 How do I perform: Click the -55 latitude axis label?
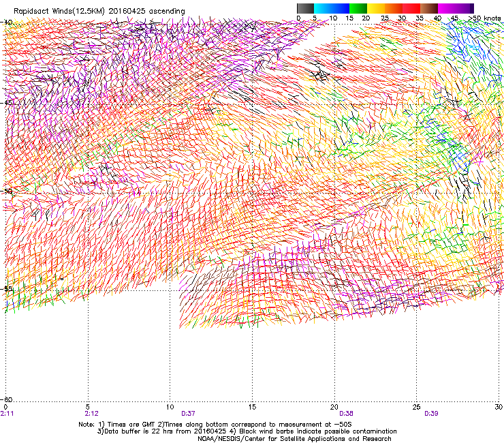[7, 288]
